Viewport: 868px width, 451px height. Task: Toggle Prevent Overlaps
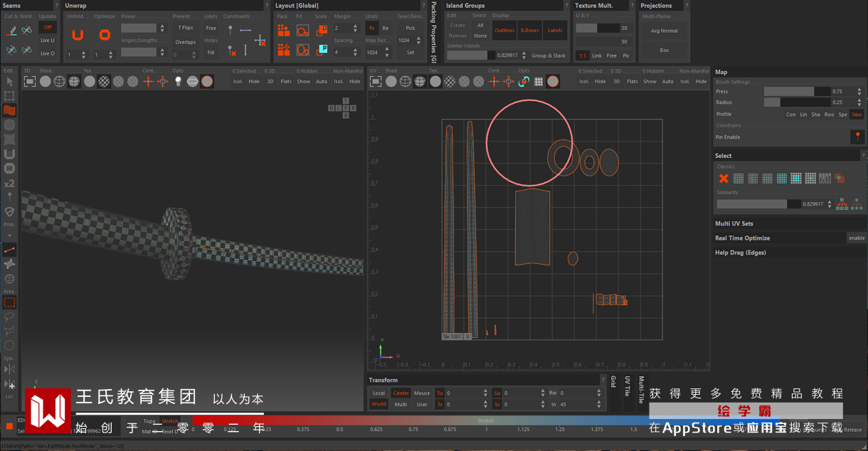pos(185,42)
